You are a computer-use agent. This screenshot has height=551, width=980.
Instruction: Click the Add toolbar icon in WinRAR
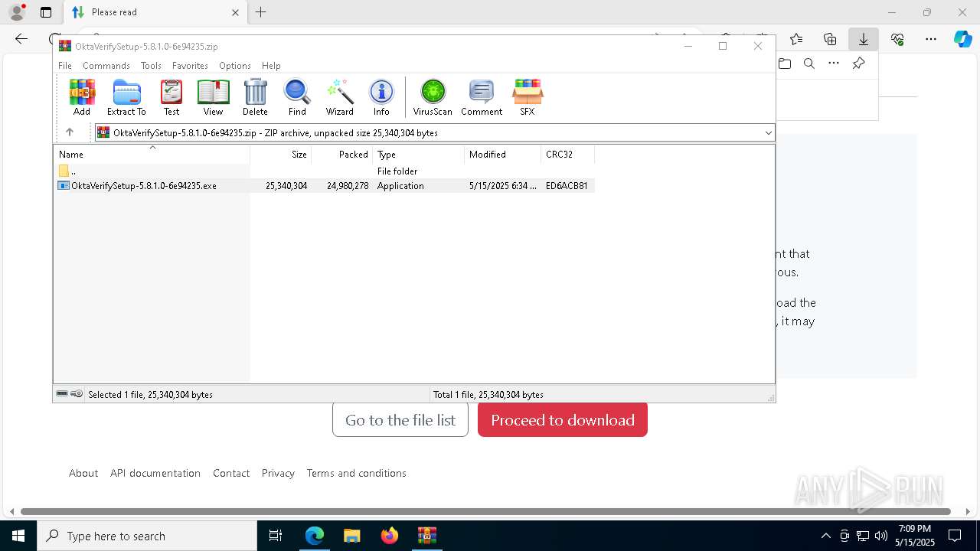coord(82,97)
